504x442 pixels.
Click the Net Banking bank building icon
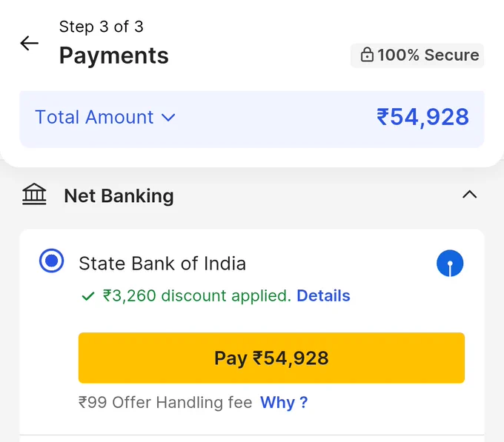click(34, 194)
